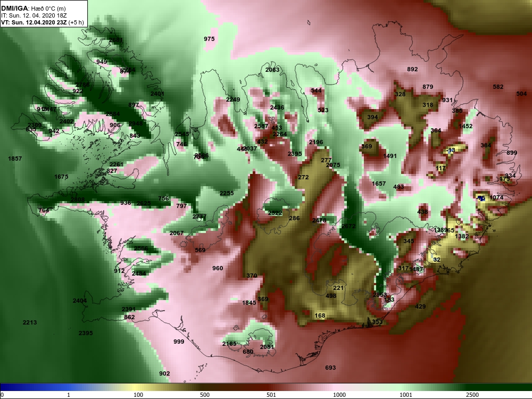
Task: Click the map value '2566'
Action: (x=141, y=248)
